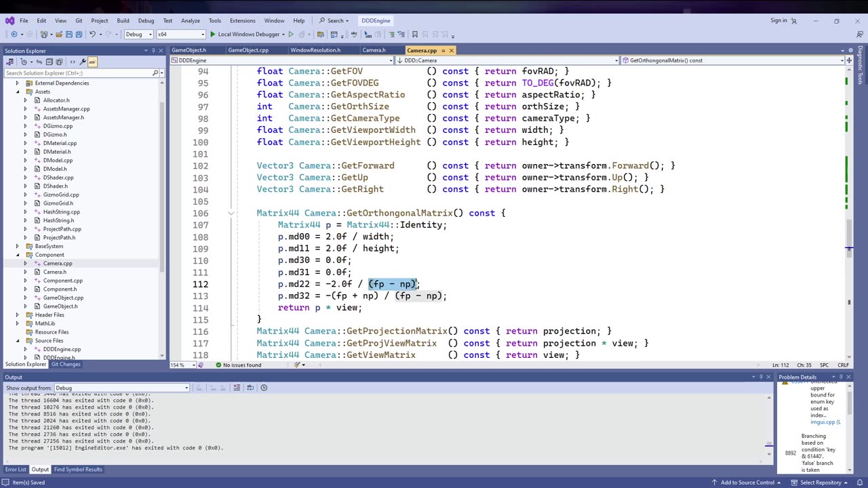Select HashString.cpp in Solution Explorer

pos(61,212)
